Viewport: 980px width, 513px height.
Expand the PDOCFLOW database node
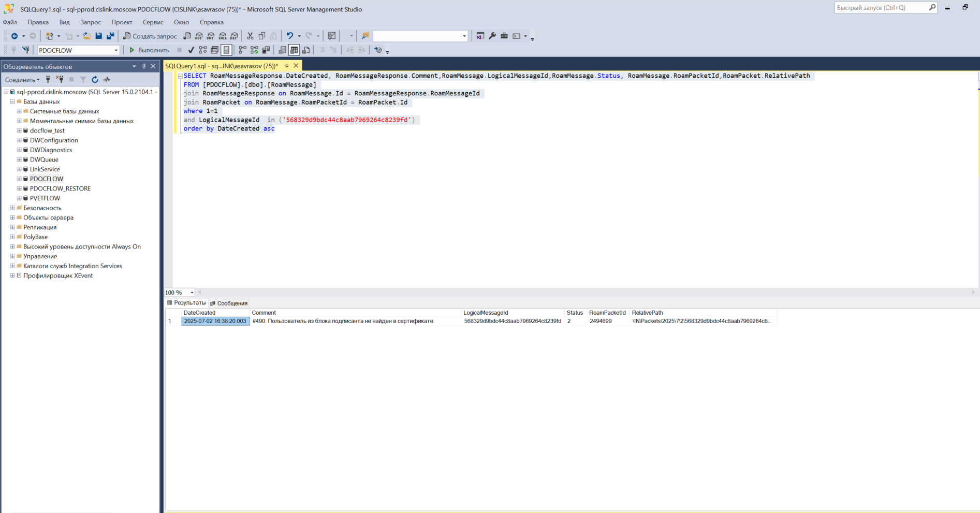coord(19,179)
